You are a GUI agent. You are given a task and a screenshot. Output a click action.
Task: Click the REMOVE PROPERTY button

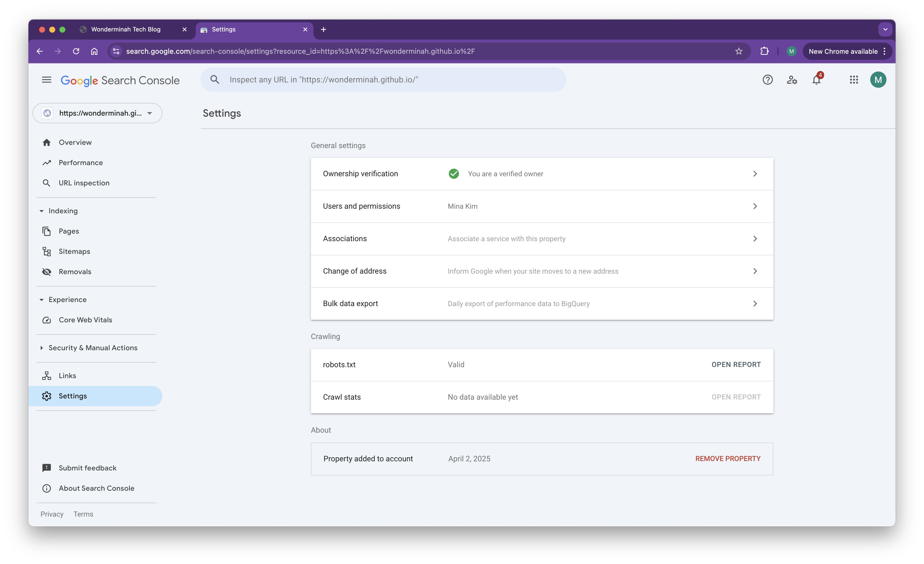point(727,459)
